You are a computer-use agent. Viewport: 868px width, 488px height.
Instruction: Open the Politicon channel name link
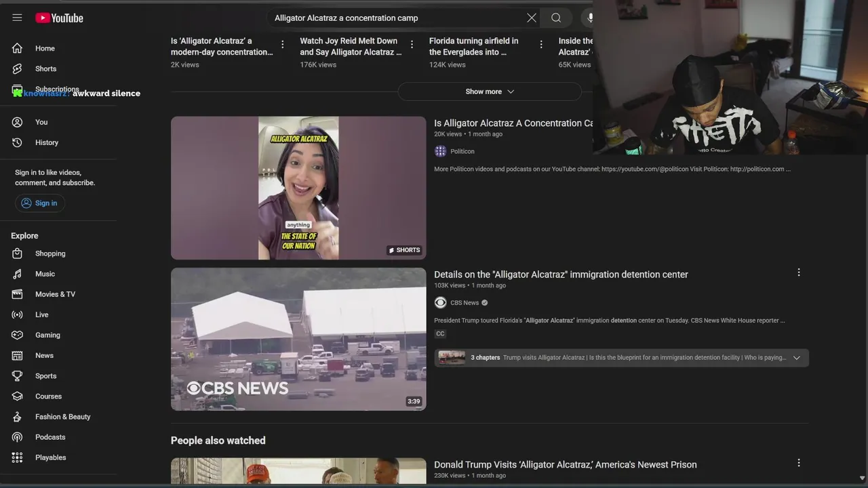coord(462,151)
